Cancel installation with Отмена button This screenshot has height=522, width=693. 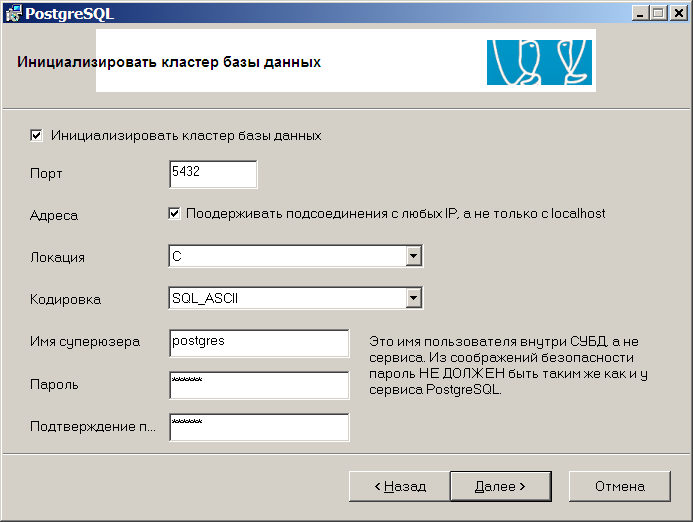620,486
